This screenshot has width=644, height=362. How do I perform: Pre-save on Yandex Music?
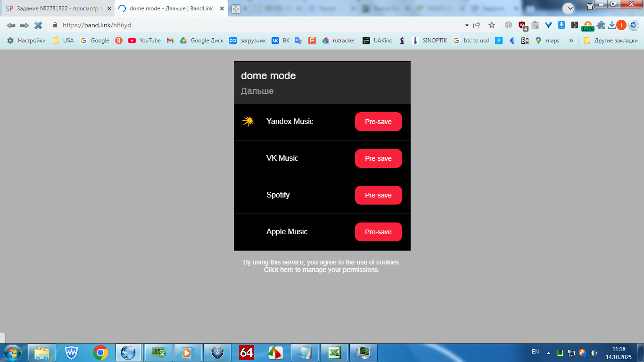(379, 122)
